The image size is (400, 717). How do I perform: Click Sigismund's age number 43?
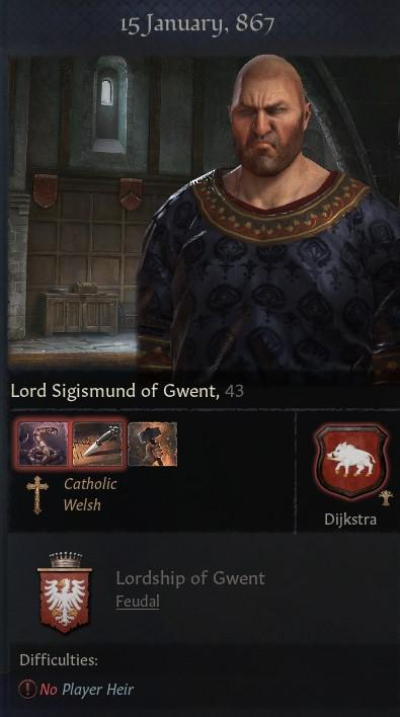234,391
